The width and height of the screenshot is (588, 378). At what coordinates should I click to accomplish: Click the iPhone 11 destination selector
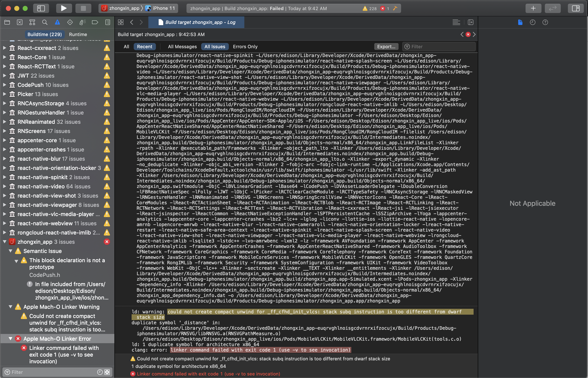tap(161, 8)
